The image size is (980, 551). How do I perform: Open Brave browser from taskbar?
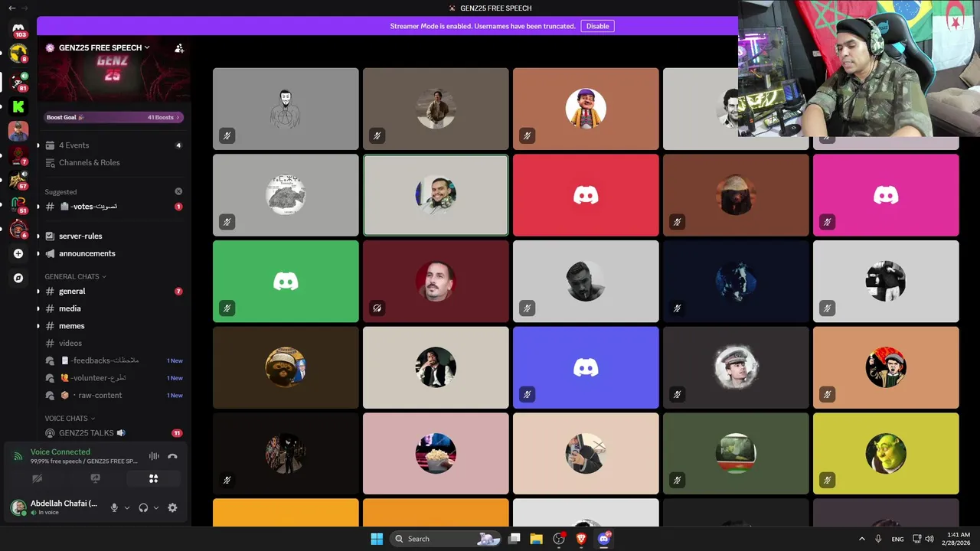581,539
